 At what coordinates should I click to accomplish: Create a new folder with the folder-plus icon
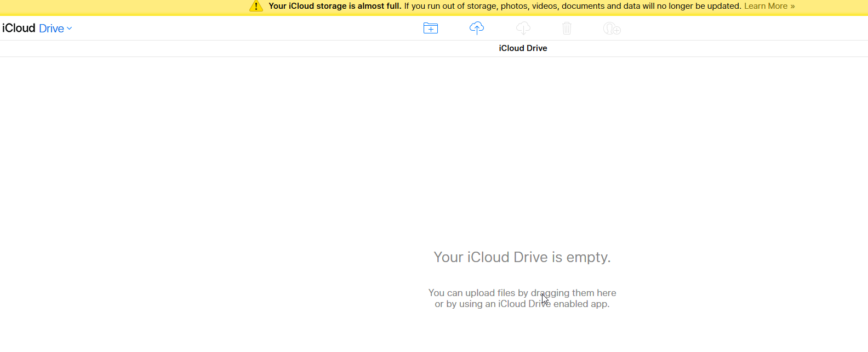point(431,28)
